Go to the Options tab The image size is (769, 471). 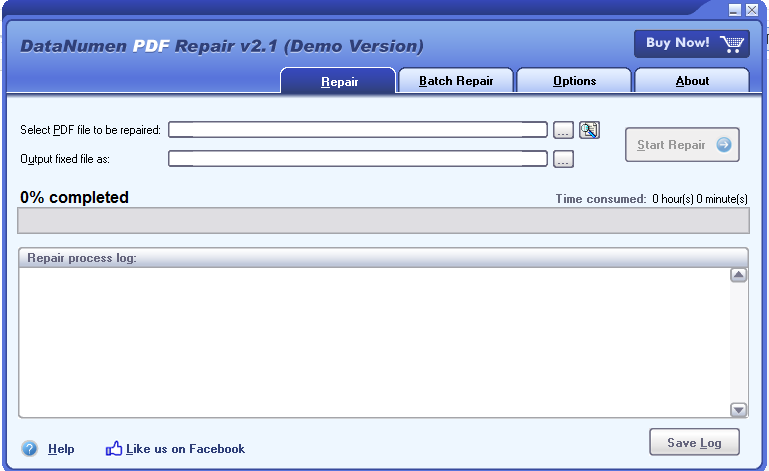(574, 80)
